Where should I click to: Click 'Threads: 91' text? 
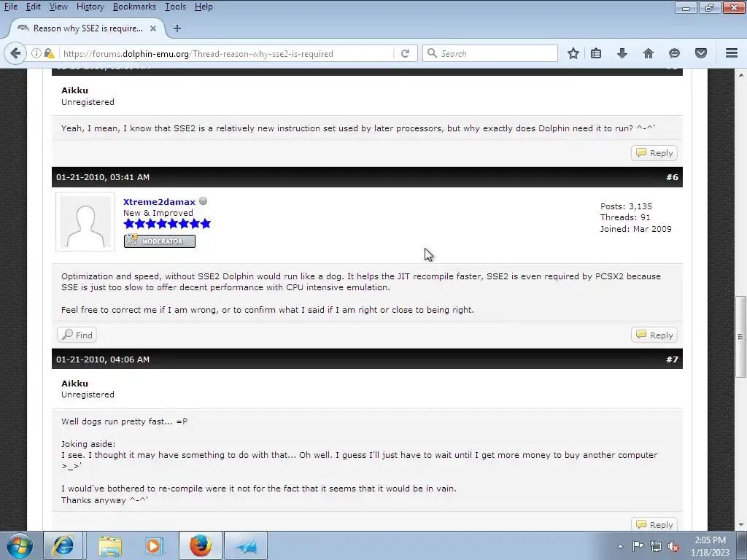pyautogui.click(x=625, y=217)
